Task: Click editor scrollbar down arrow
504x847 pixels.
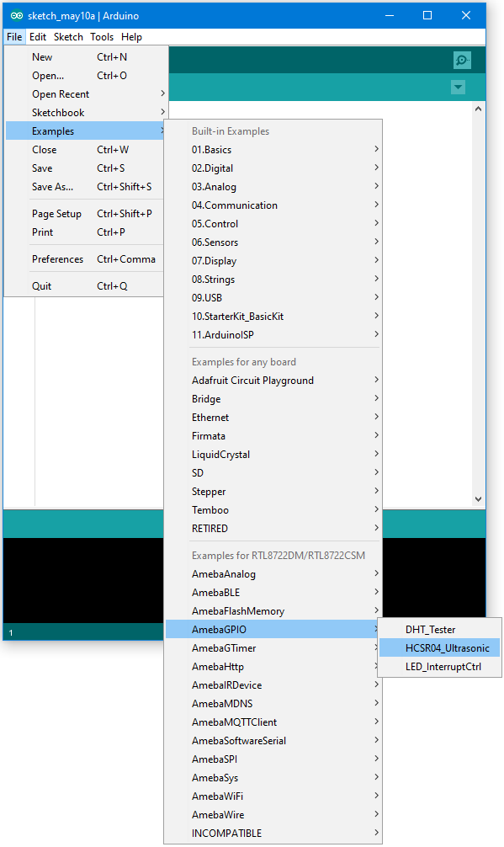Action: point(478,499)
